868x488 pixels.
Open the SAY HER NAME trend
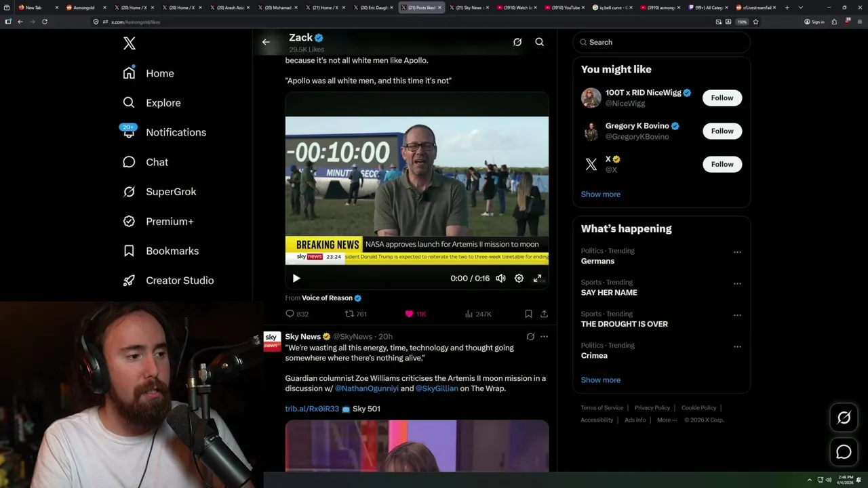609,293
